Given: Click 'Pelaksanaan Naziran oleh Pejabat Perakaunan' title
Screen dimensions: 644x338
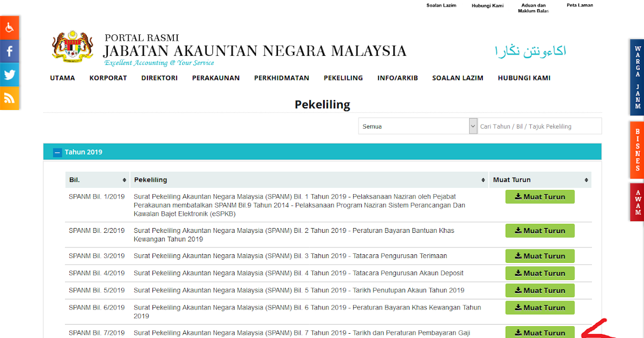Looking at the screenshot, I should pos(299,205).
